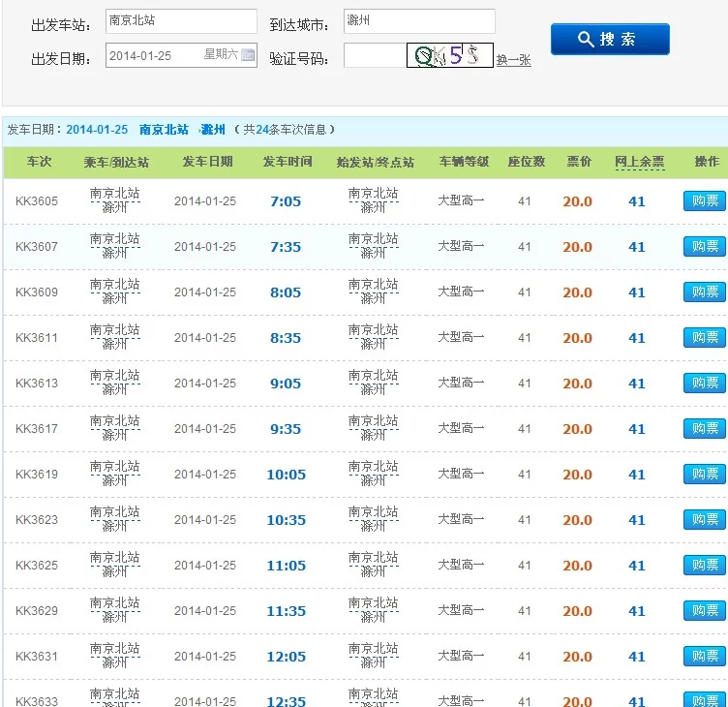728x707 pixels.
Task: Buy ticket for KK3619 at 10:05
Action: click(705, 474)
